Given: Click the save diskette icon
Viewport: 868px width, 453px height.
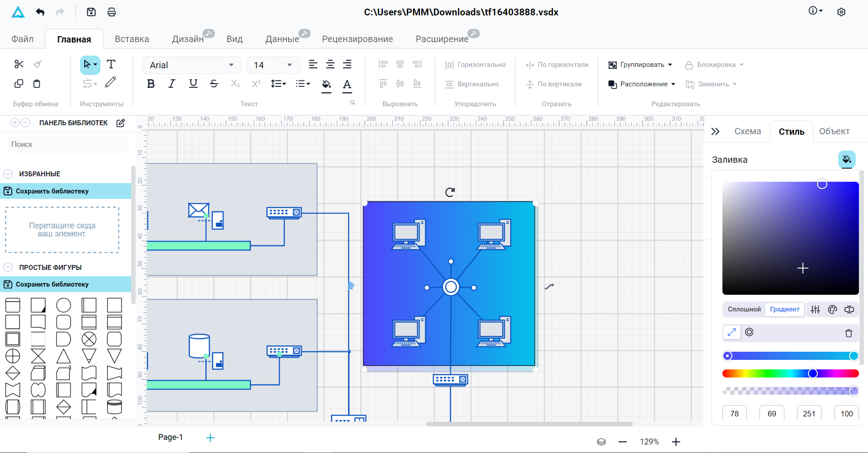Looking at the screenshot, I should (91, 12).
